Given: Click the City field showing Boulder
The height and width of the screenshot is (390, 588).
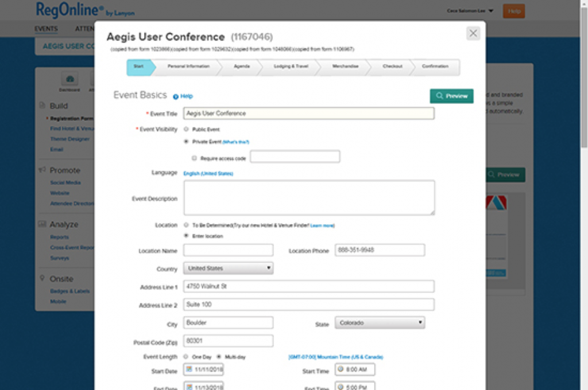Looking at the screenshot, I should (228, 323).
